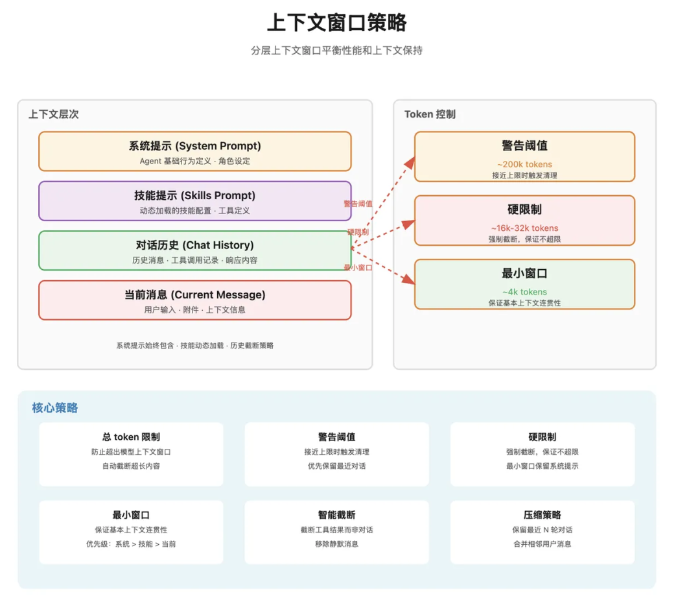Click the 硬限制 card under 核心策略
This screenshot has width=700, height=611.
click(x=542, y=453)
